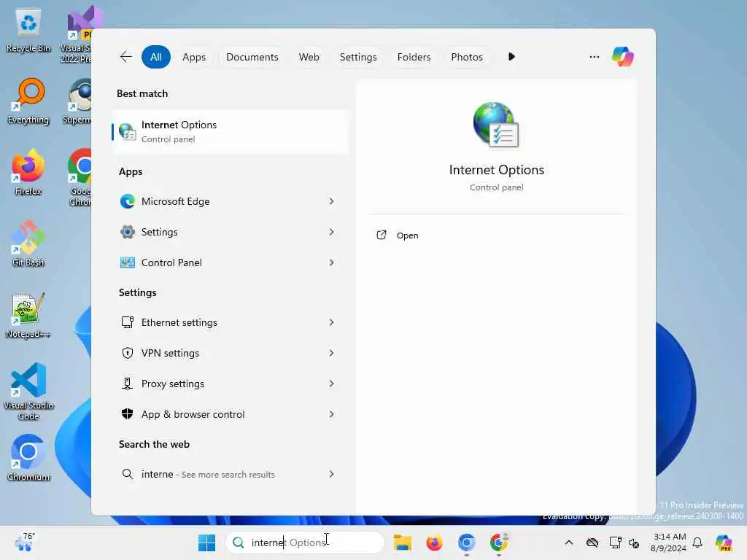Open the more options ellipsis menu
747x560 pixels.
tap(594, 57)
